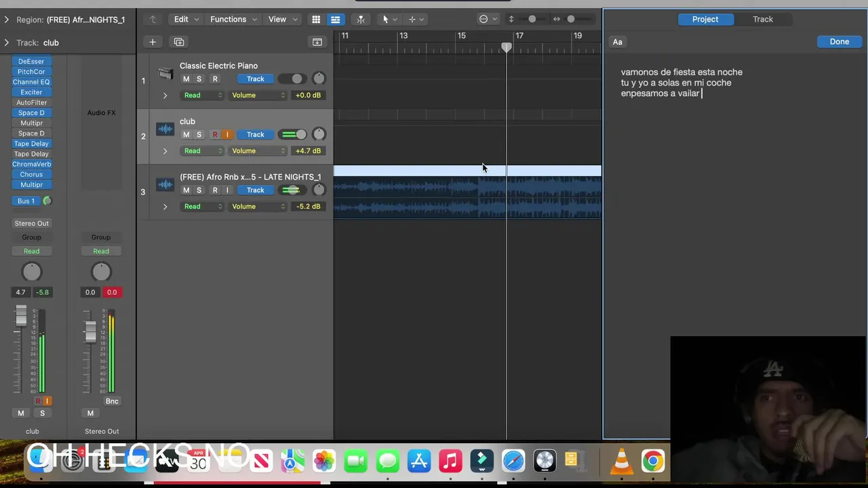This screenshot has width=868, height=488.
Task: Adjust the horizontal zoom slider
Action: tap(571, 19)
